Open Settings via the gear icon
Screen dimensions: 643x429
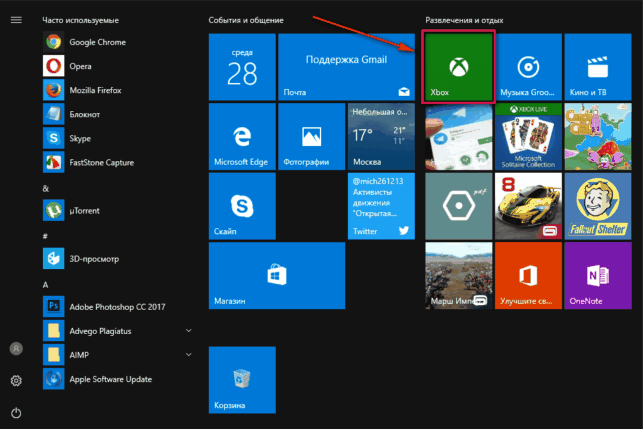(x=16, y=381)
